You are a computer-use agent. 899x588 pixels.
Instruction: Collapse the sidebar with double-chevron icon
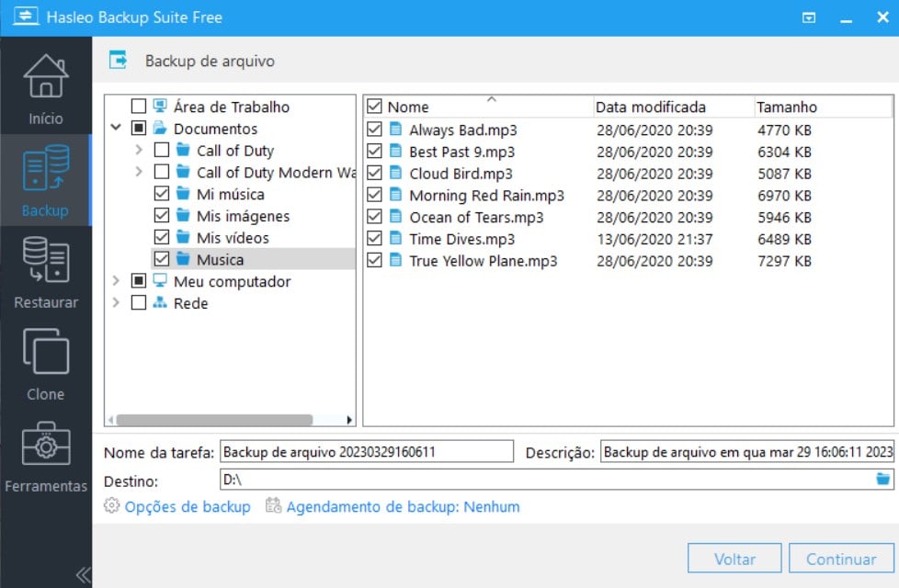click(x=83, y=574)
